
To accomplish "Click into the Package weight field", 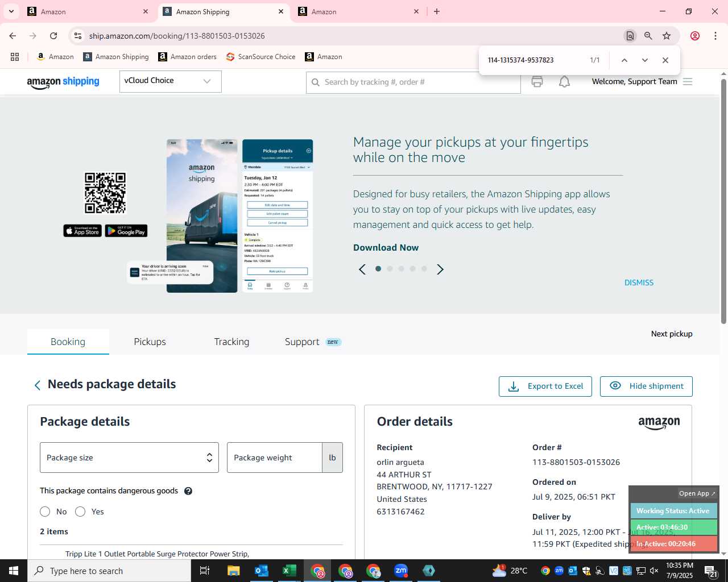I will (275, 458).
